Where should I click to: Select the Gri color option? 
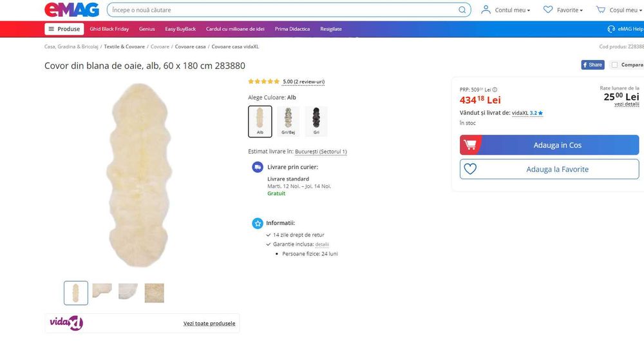(316, 122)
